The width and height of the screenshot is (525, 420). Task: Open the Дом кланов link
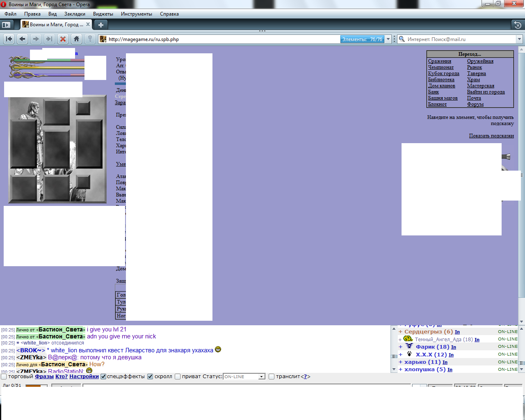441,86
